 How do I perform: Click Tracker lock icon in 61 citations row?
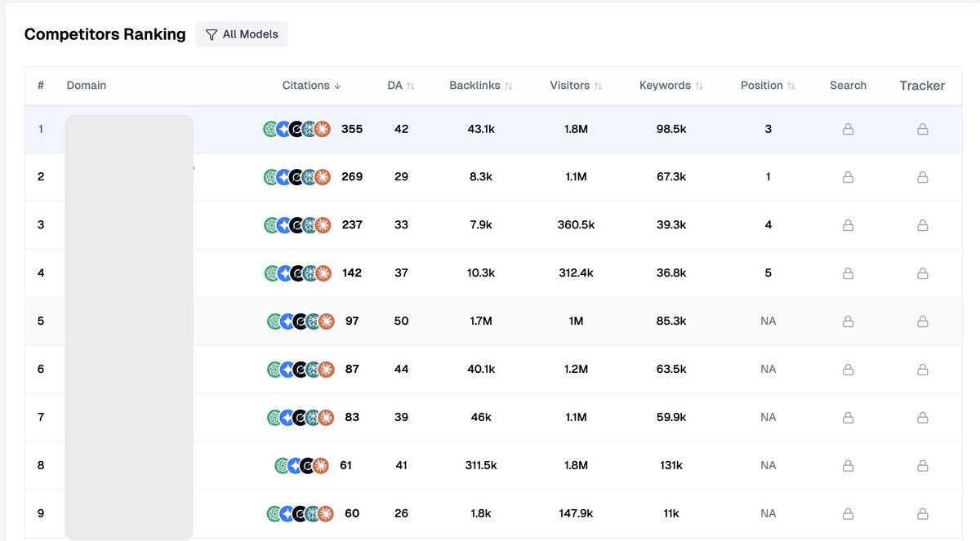(x=922, y=466)
